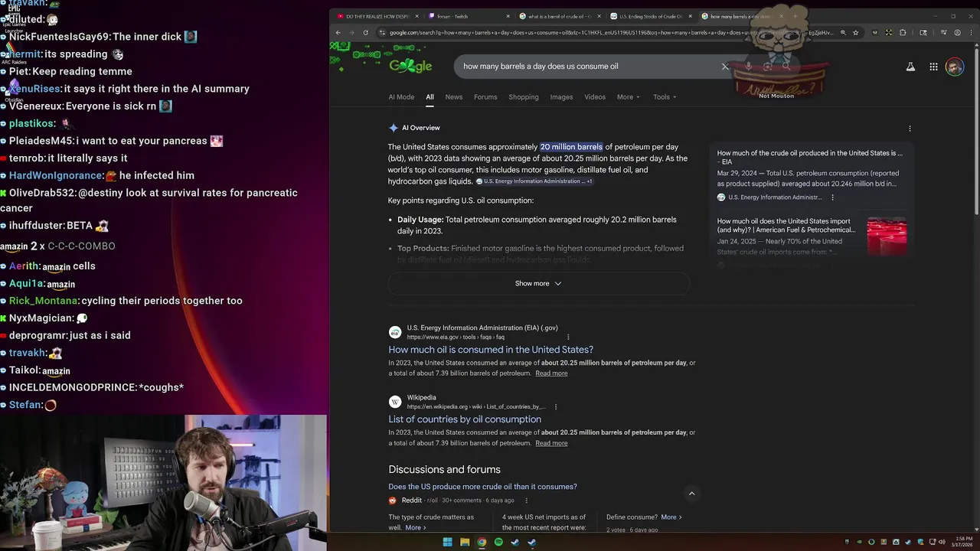Open Chrome three-dot menu
The width and height of the screenshot is (980, 551).
pyautogui.click(x=970, y=33)
